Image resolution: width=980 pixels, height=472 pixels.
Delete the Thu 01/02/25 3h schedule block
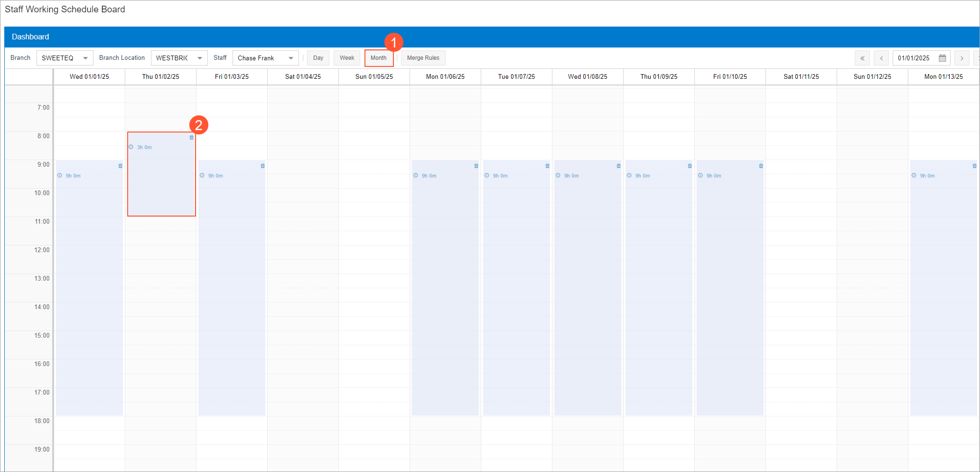[x=191, y=138]
